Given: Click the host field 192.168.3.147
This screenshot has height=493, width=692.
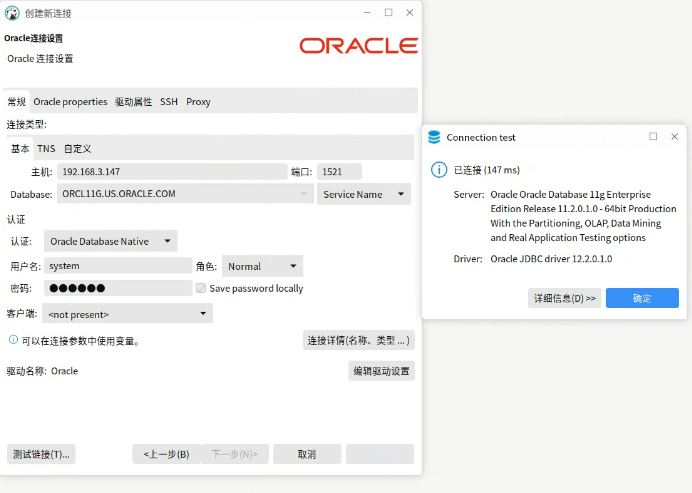Looking at the screenshot, I should pos(172,172).
